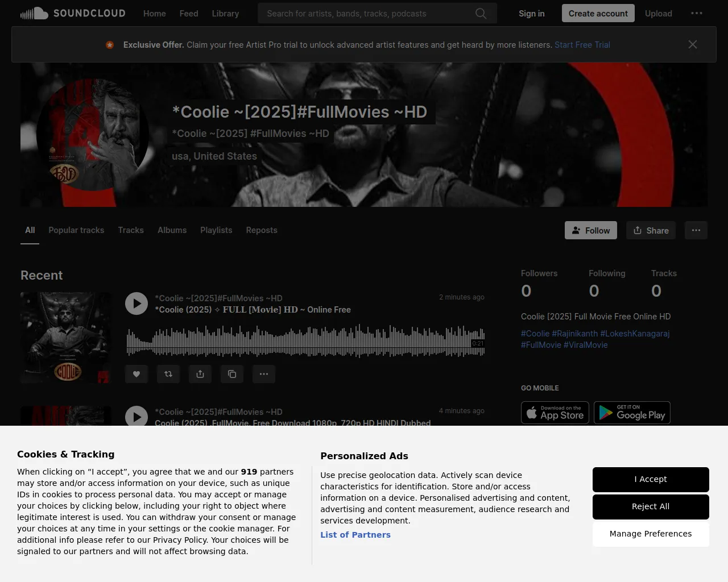Click "usa, United States" location text
Image resolution: width=728 pixels, height=582 pixels.
[x=214, y=156]
